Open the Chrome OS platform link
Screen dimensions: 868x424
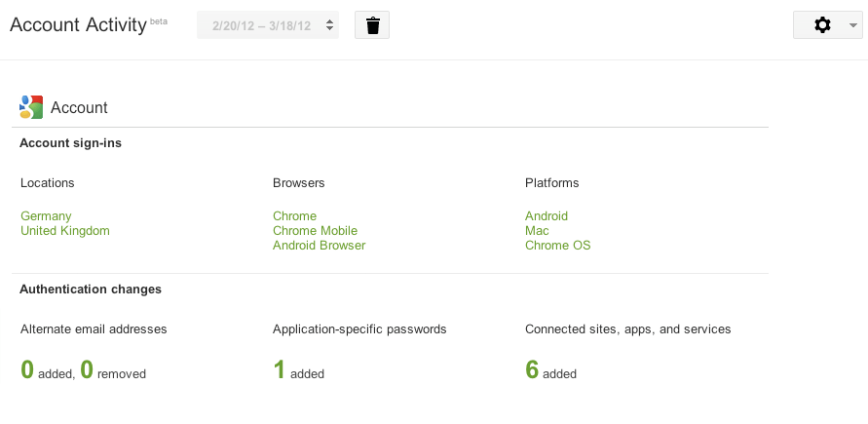tap(557, 246)
